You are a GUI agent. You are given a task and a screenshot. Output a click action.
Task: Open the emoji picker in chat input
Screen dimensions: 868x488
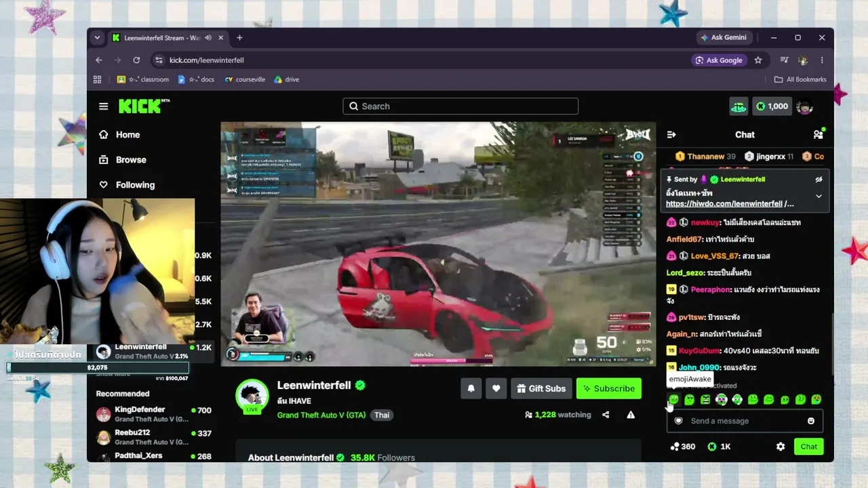tap(811, 421)
